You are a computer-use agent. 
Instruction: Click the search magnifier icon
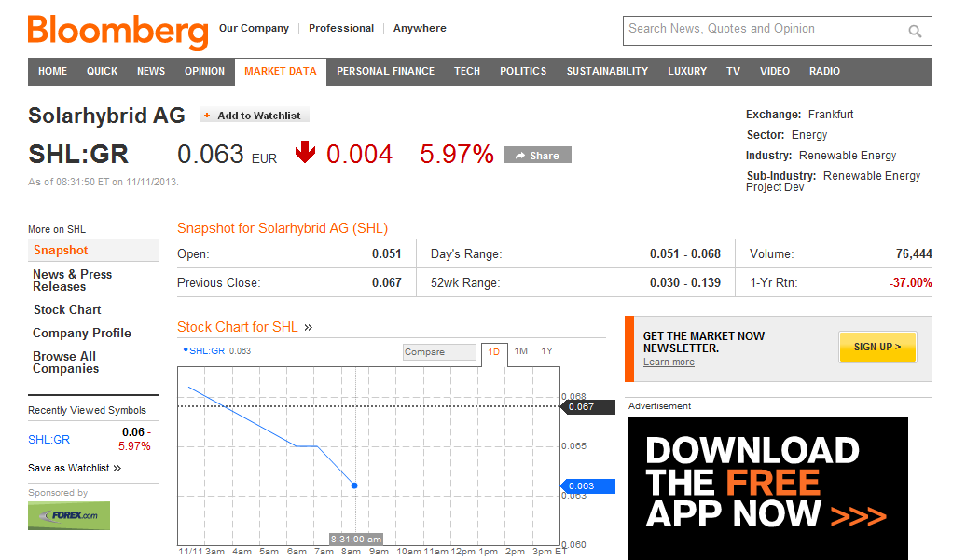click(915, 31)
